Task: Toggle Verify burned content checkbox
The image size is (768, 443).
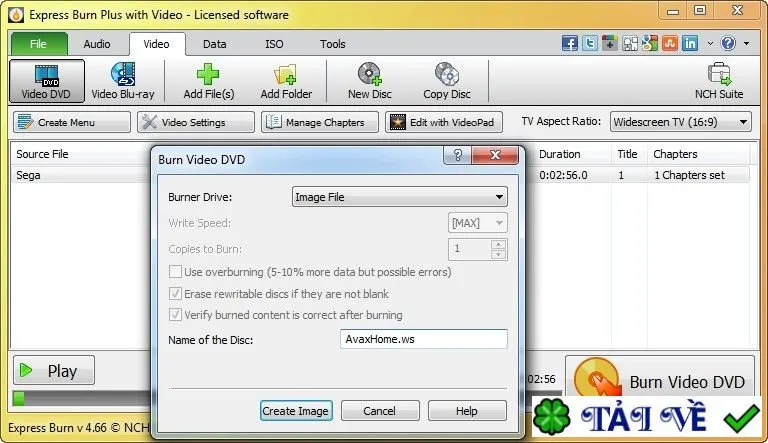Action: [x=175, y=315]
